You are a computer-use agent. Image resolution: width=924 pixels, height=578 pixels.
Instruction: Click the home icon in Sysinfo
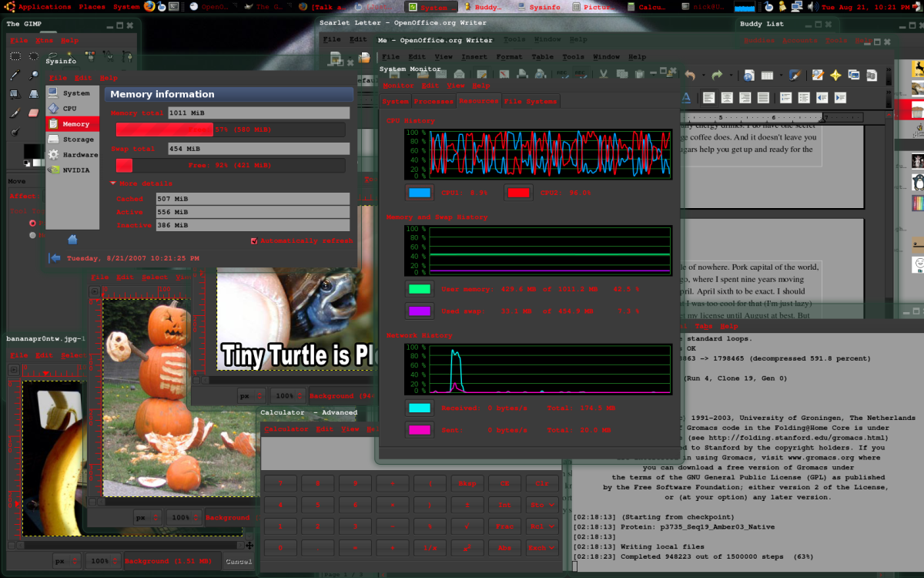(72, 240)
